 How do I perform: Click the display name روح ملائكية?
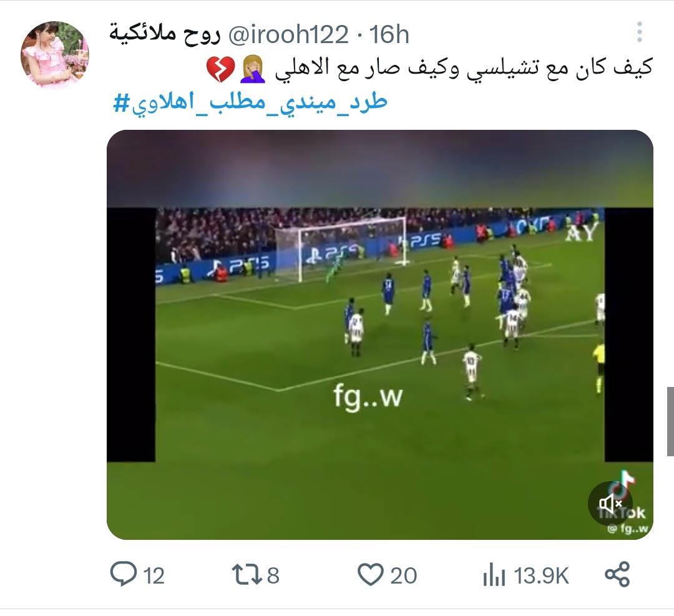[165, 34]
